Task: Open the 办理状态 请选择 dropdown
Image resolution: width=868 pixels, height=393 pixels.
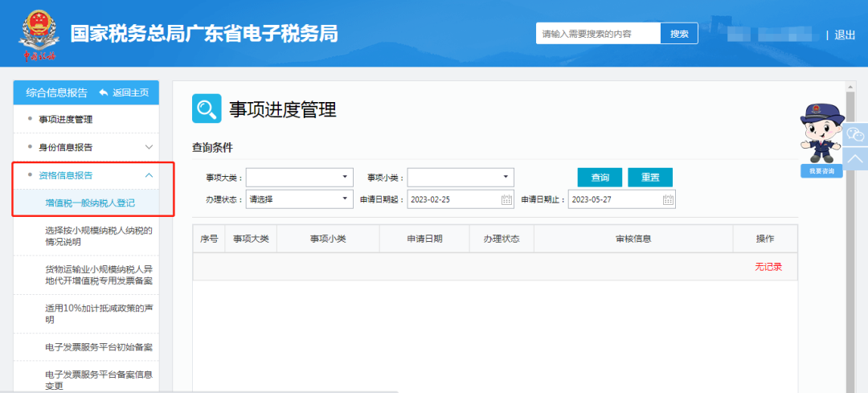Action: (x=300, y=200)
